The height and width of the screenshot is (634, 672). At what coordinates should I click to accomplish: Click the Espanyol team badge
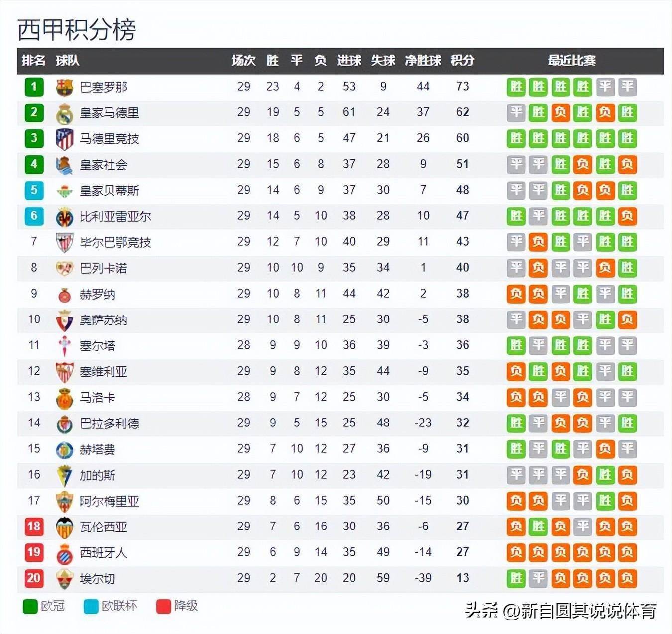(x=64, y=553)
